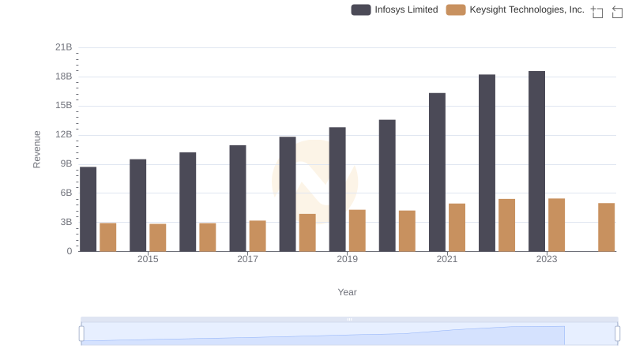
Task: Click the 2021 x-axis label
Action: tap(447, 259)
